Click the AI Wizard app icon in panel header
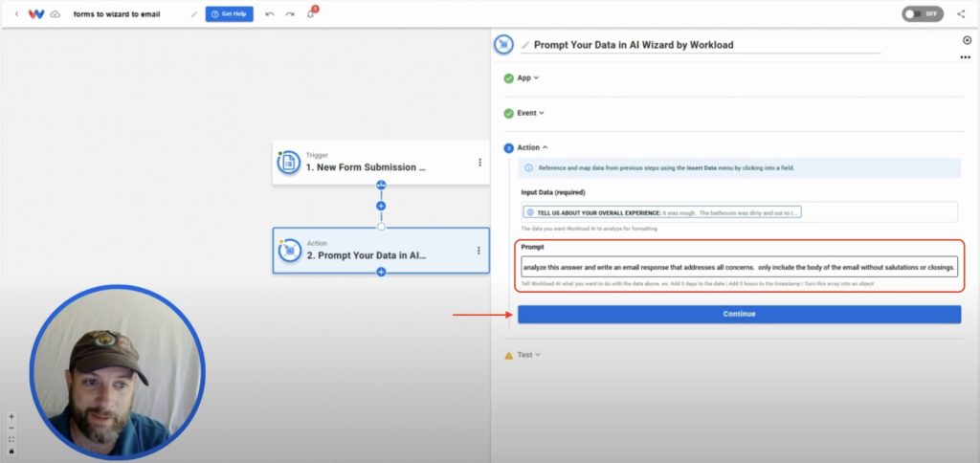980x463 pixels. pyautogui.click(x=503, y=44)
